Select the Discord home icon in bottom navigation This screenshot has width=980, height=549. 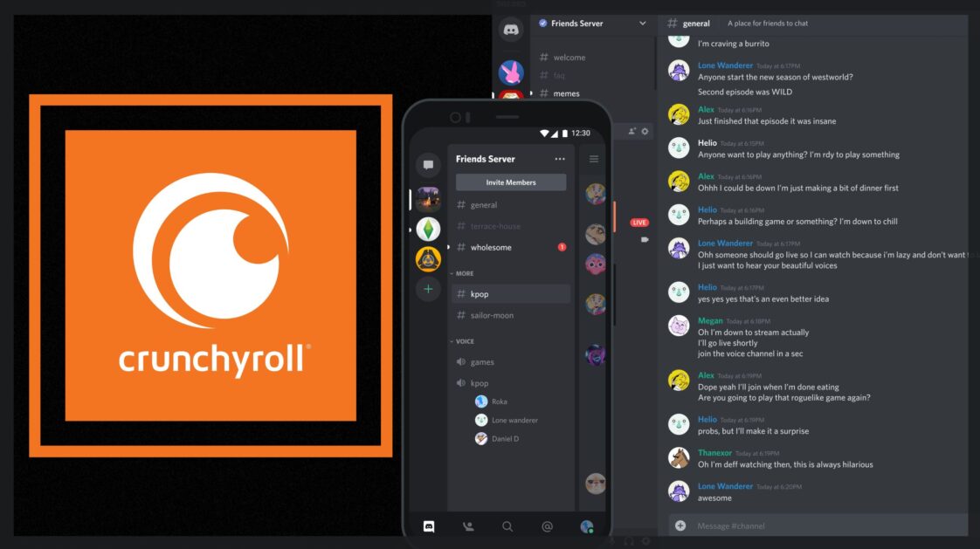point(428,525)
